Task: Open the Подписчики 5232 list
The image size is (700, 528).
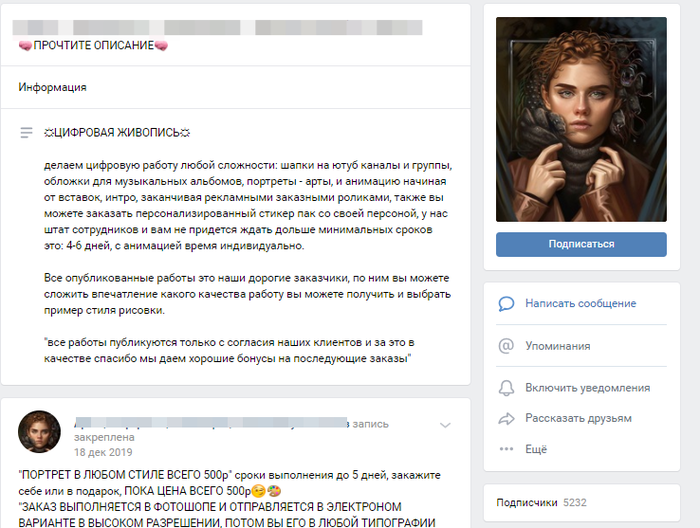Action: pyautogui.click(x=541, y=503)
